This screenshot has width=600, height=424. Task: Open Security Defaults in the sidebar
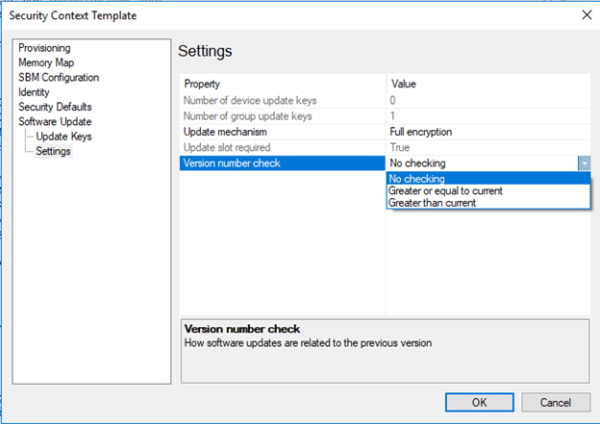(x=55, y=107)
